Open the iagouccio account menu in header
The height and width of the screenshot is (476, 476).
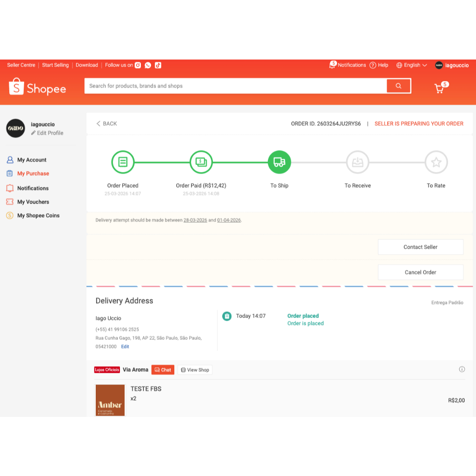[x=452, y=65]
